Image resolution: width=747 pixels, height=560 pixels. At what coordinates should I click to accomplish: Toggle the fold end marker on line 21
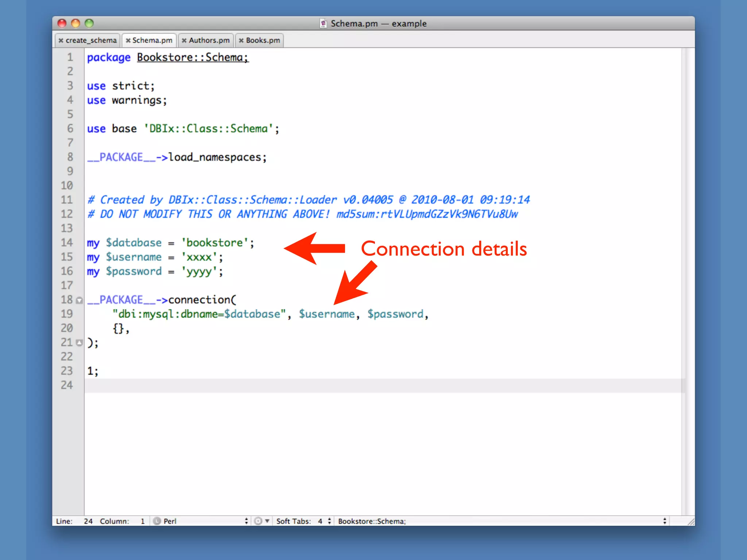[x=79, y=343]
